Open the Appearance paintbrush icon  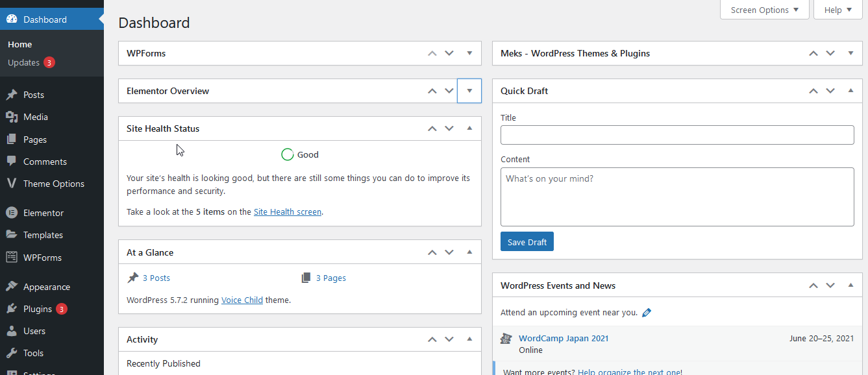point(12,286)
